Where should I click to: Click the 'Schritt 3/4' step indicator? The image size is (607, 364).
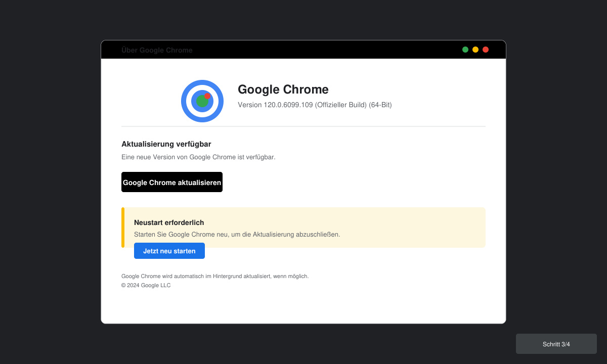tap(556, 344)
